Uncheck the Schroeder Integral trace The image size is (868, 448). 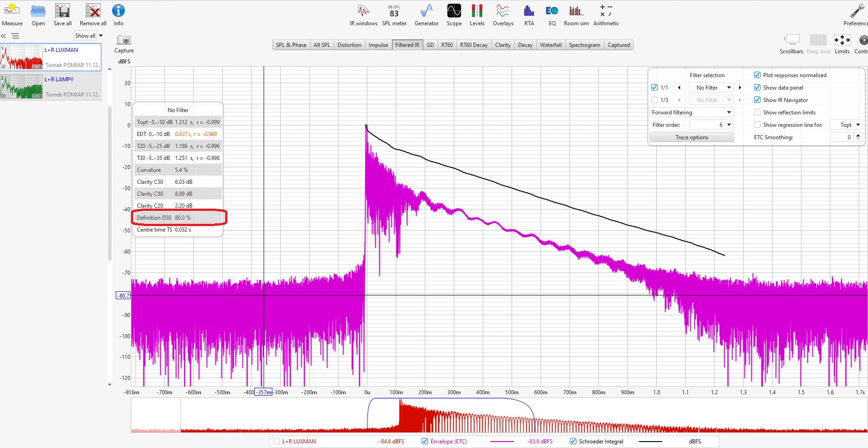click(573, 441)
